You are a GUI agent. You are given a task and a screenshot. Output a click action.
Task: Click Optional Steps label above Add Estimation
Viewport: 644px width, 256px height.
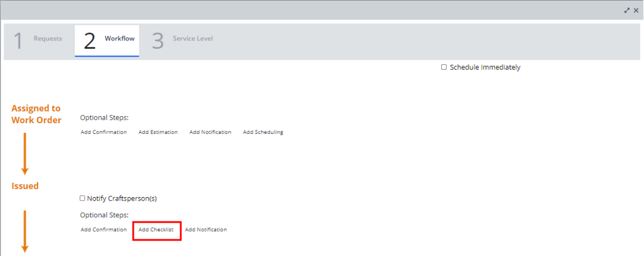pos(104,118)
